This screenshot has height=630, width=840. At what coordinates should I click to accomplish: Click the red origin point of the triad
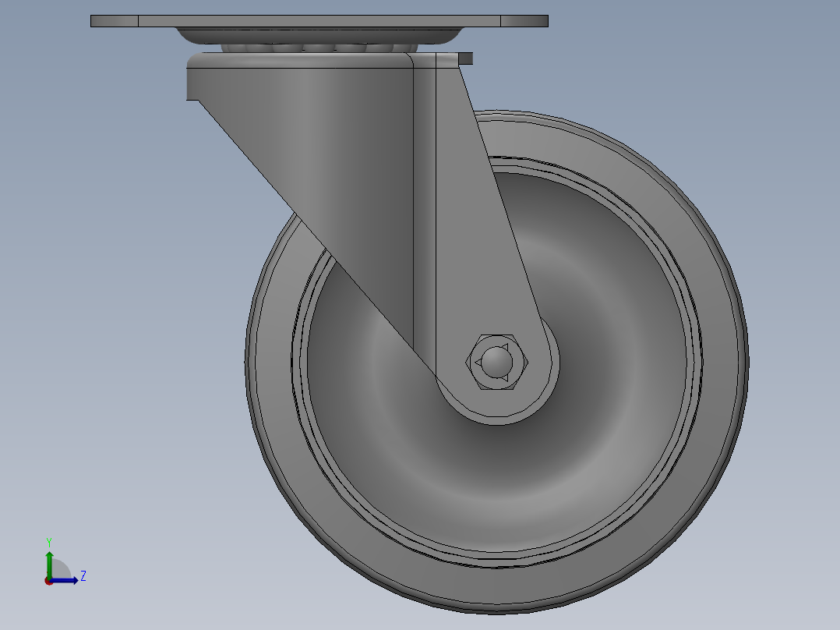[48, 582]
